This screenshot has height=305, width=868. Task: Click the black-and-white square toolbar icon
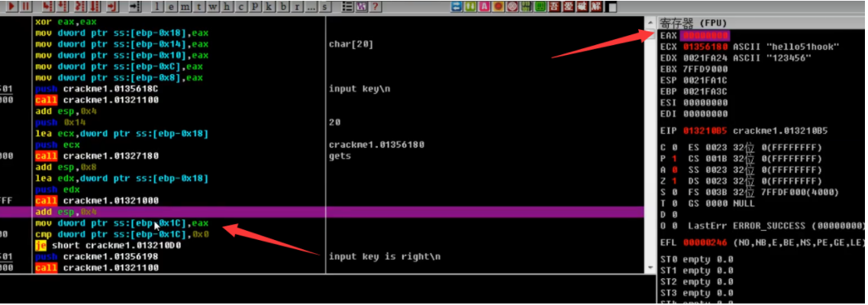pos(611,7)
